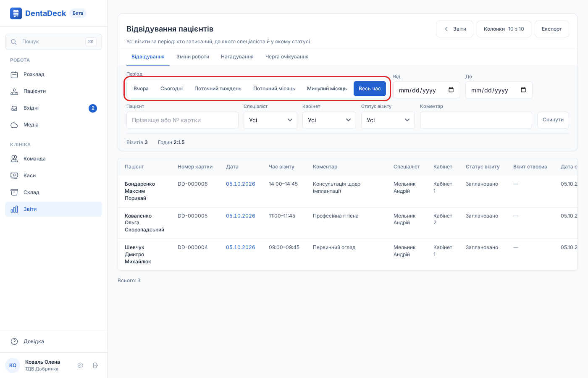Click the Пошук search box

click(53, 42)
